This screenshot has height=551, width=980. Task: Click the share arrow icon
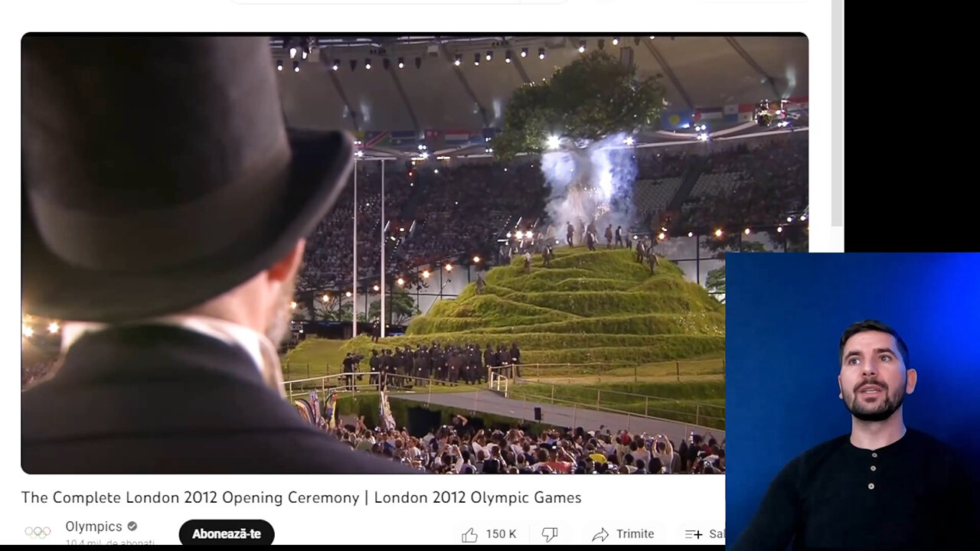pyautogui.click(x=600, y=534)
